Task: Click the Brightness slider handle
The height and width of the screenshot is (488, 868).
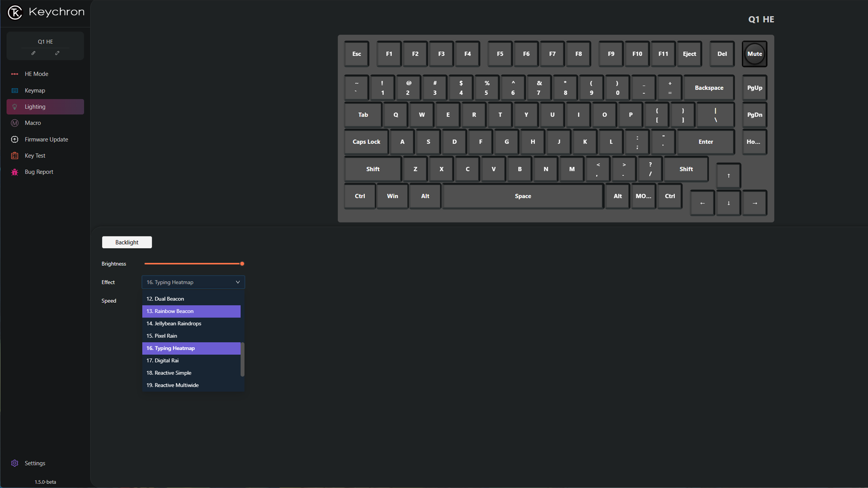Action: pyautogui.click(x=242, y=264)
